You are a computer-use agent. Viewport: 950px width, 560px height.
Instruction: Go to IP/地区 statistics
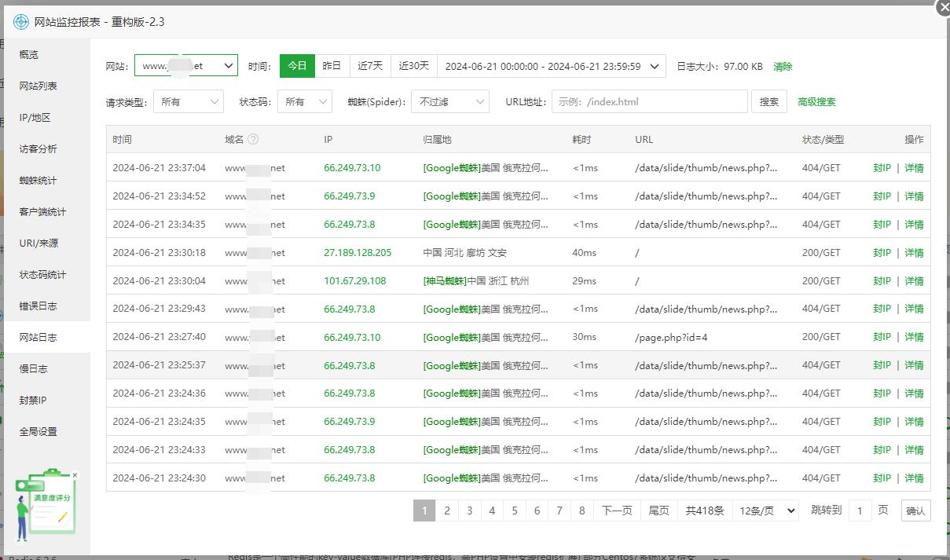[46, 118]
